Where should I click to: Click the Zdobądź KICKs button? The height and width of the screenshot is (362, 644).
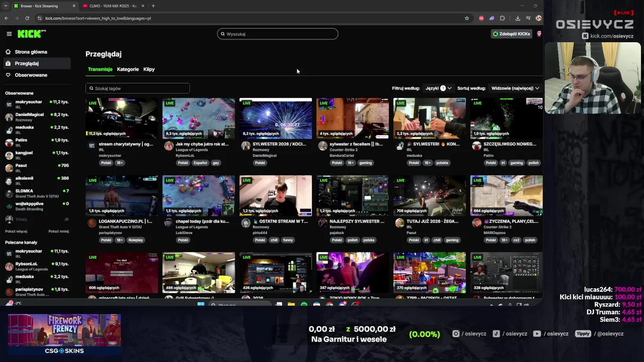pyautogui.click(x=511, y=34)
